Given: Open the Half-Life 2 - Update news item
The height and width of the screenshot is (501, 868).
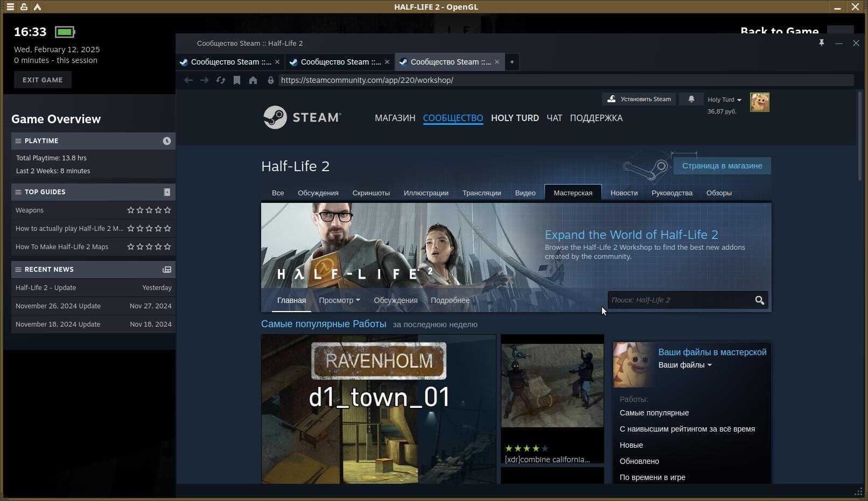Looking at the screenshot, I should [x=93, y=288].
